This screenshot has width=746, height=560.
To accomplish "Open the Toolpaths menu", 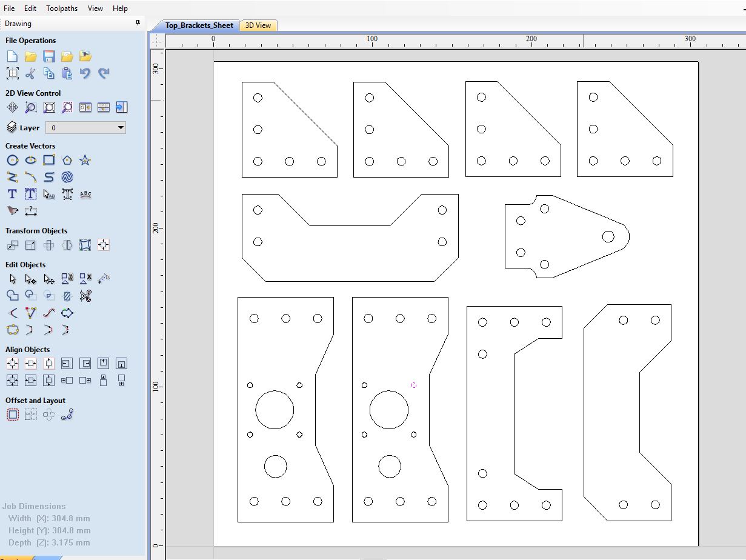I will 61,8.
